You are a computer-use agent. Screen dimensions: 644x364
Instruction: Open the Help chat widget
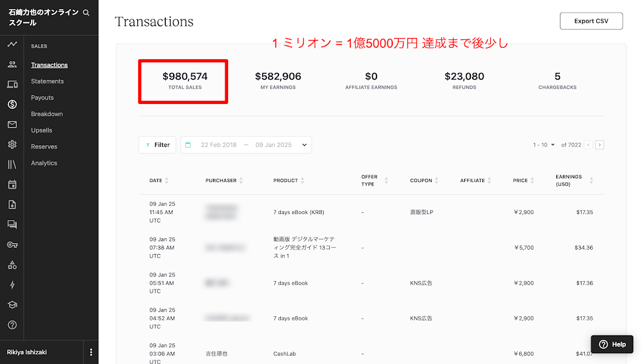click(612, 344)
